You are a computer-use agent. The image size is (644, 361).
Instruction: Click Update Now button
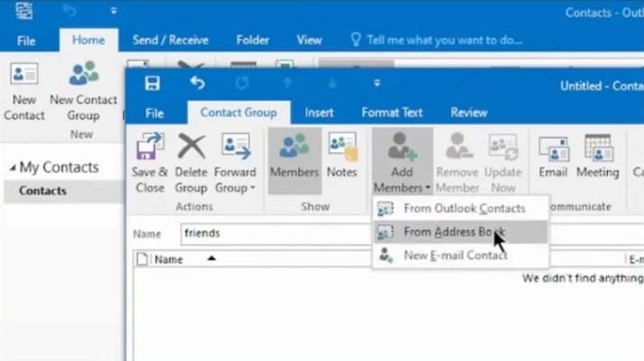click(x=503, y=163)
